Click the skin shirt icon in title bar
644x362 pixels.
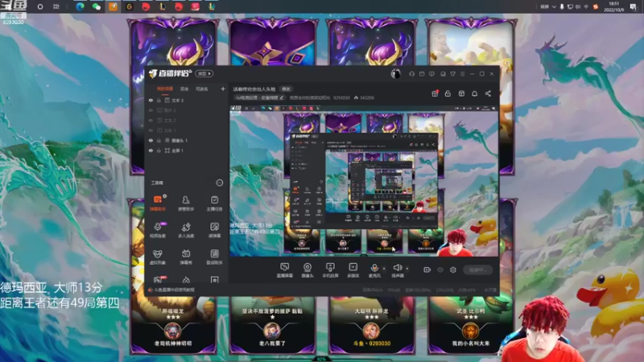pyautogui.click(x=452, y=74)
